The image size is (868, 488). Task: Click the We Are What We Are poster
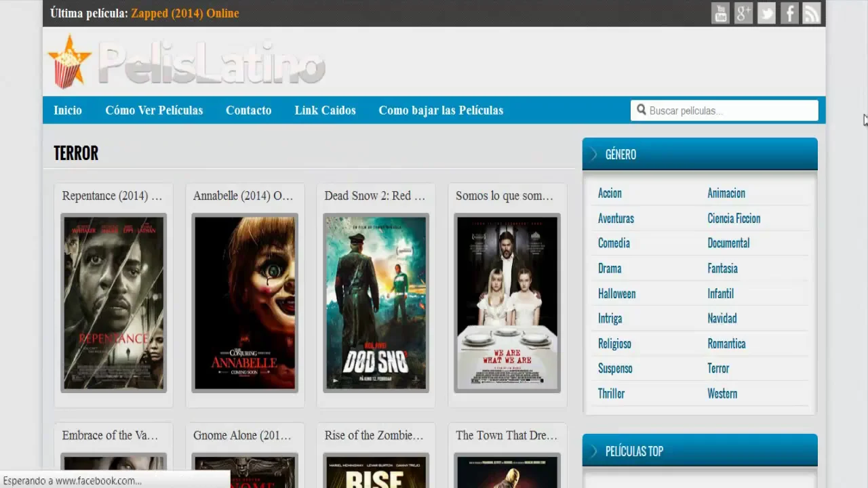pyautogui.click(x=507, y=303)
